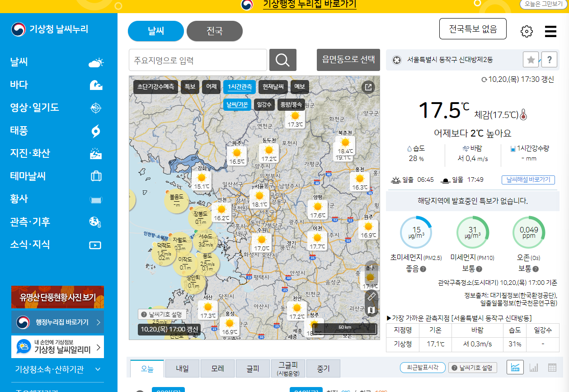Select the 1시간관측 map tab
569x392 pixels.
[240, 87]
